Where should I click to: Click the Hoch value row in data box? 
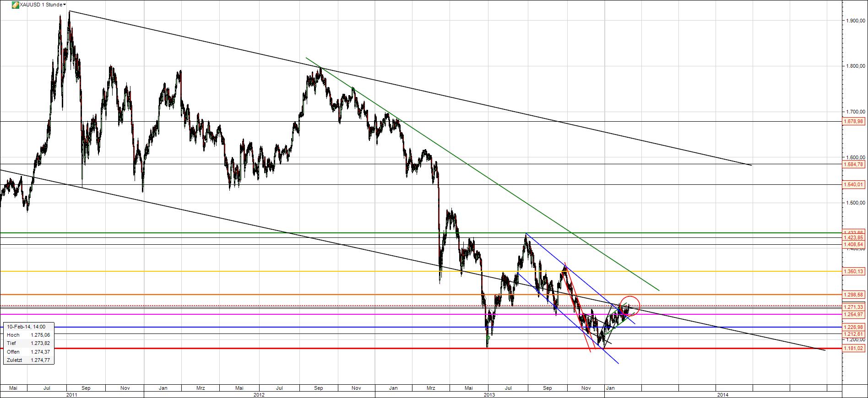28,335
